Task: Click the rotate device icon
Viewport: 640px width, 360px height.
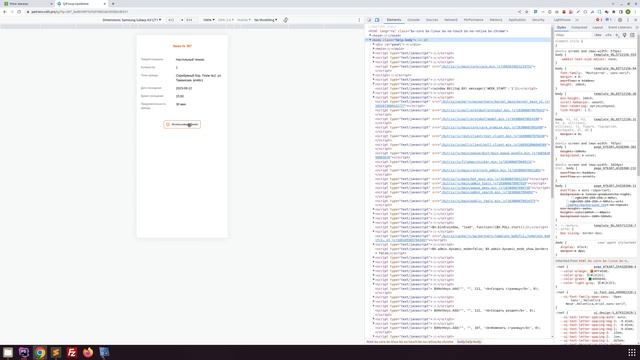Action: click(286, 20)
